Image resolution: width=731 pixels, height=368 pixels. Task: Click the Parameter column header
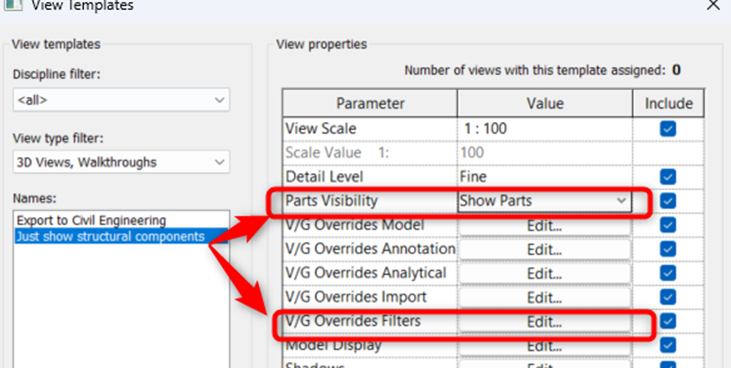tap(370, 103)
